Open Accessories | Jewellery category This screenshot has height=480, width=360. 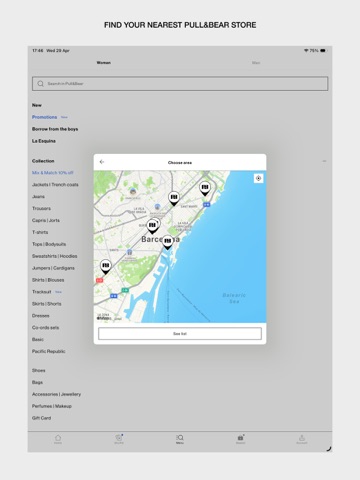(x=56, y=394)
